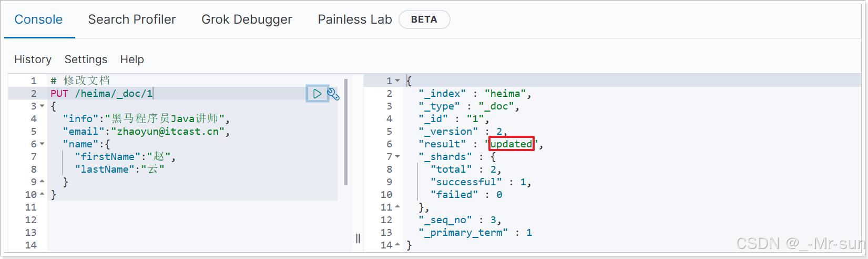
Task: Click the "updated" result value
Action: tap(511, 144)
